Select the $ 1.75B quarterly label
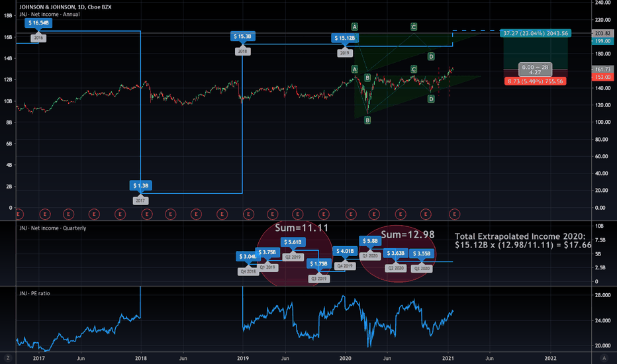The height and width of the screenshot is (364, 617). 318,263
